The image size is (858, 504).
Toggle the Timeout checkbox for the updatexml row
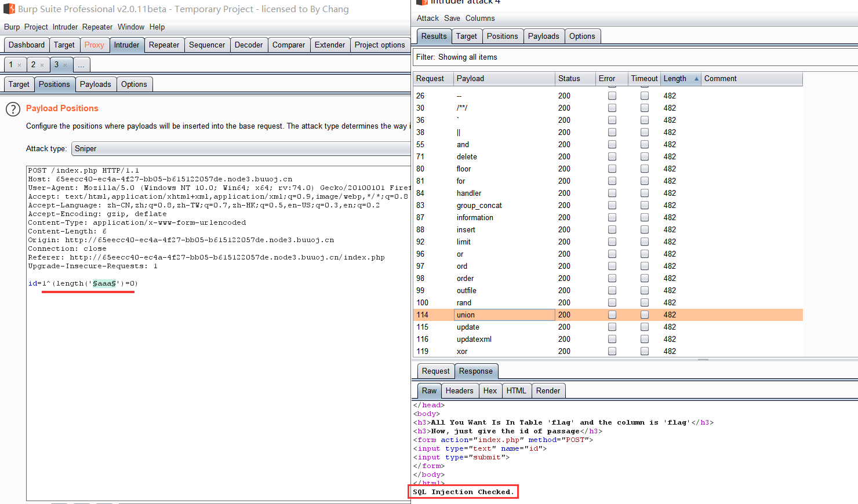[645, 339]
